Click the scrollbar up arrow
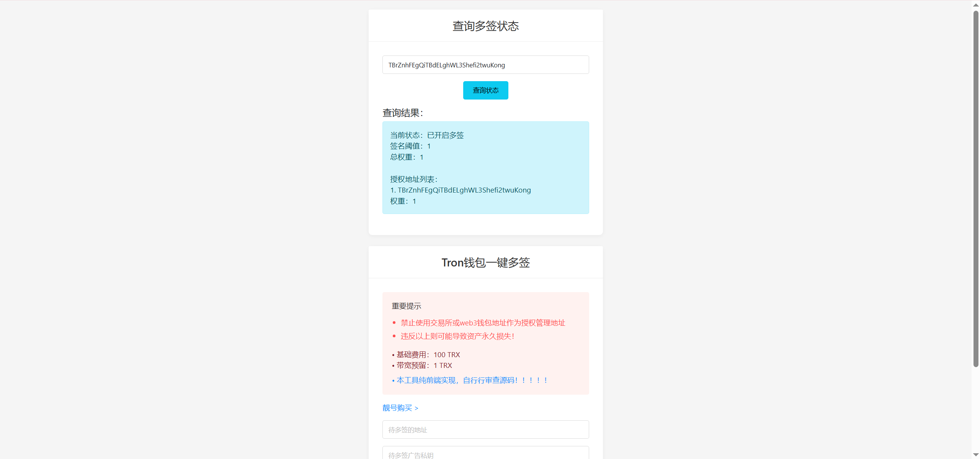The height and width of the screenshot is (459, 980). pyautogui.click(x=976, y=5)
